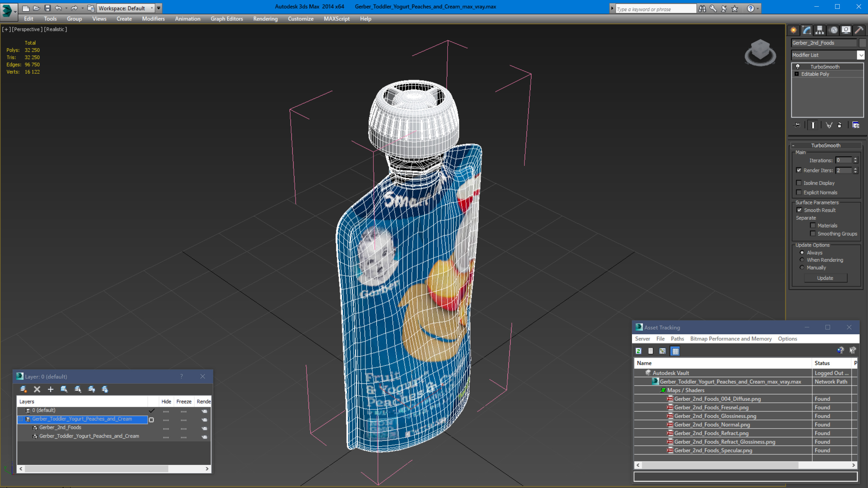The width and height of the screenshot is (868, 488).
Task: Increase Iterations spinner value
Action: pos(855,159)
